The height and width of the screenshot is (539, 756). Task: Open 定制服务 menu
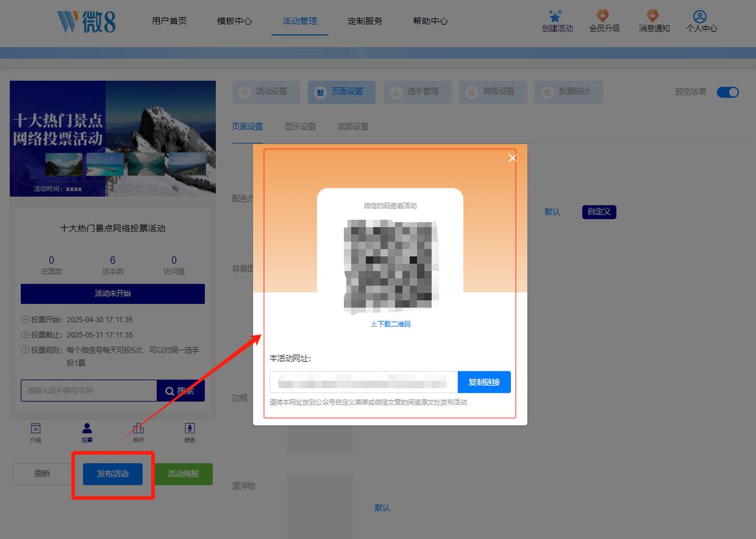click(x=365, y=21)
